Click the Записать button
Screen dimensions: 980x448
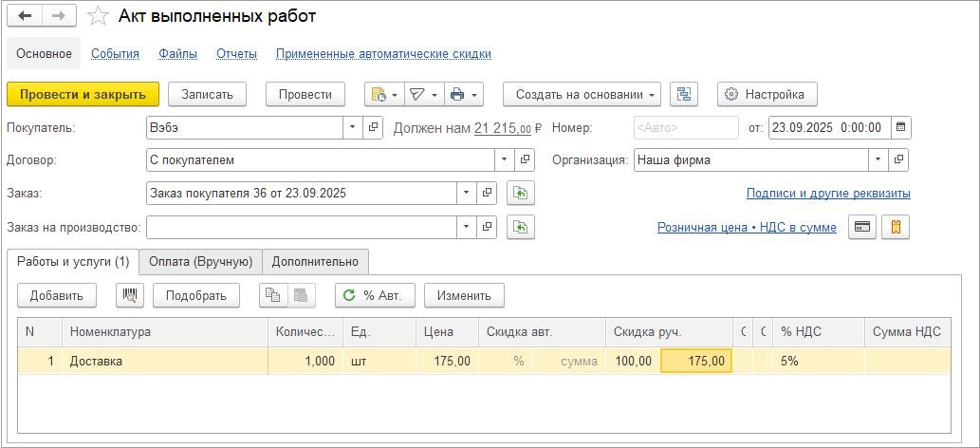click(208, 95)
